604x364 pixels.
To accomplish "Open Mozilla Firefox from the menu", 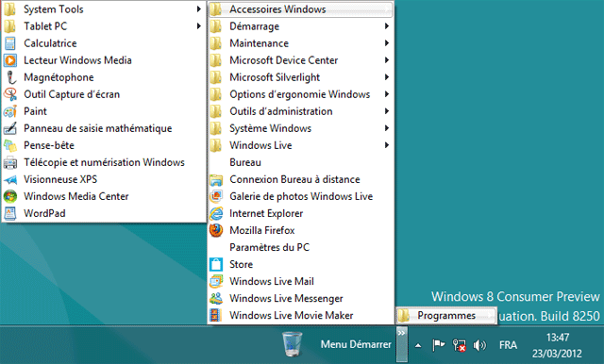I will point(300,230).
